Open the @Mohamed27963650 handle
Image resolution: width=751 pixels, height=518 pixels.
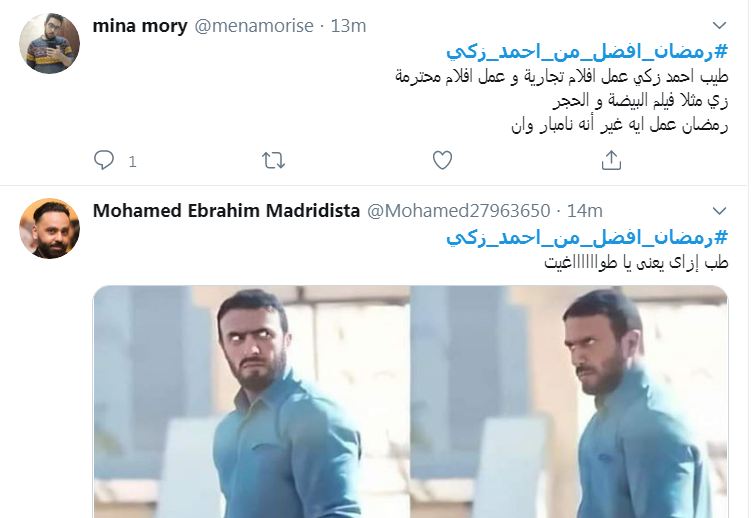(458, 211)
